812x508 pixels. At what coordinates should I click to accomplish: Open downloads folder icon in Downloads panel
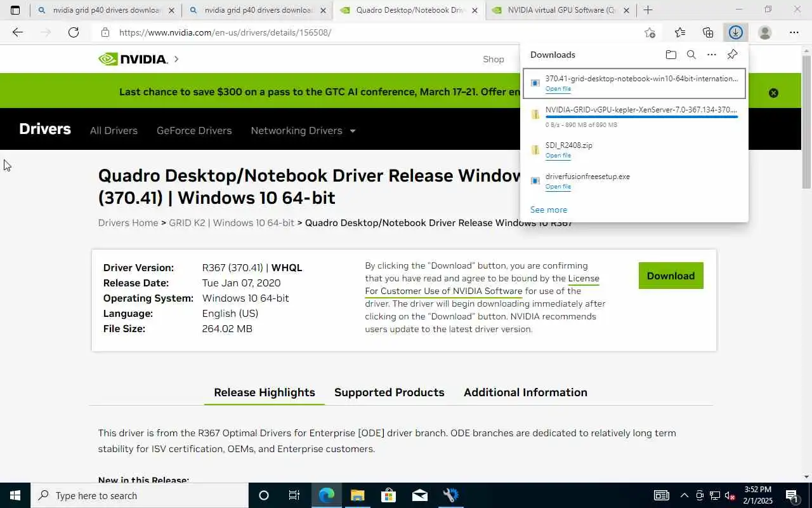(671, 55)
